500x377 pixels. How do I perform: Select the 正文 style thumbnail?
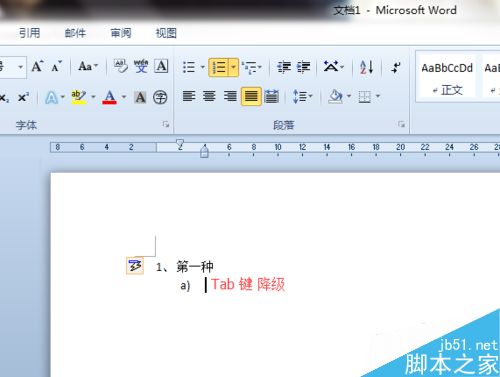tap(447, 78)
